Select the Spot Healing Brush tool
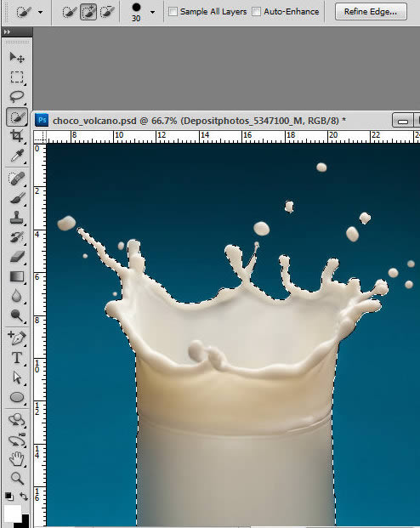 (x=17, y=179)
